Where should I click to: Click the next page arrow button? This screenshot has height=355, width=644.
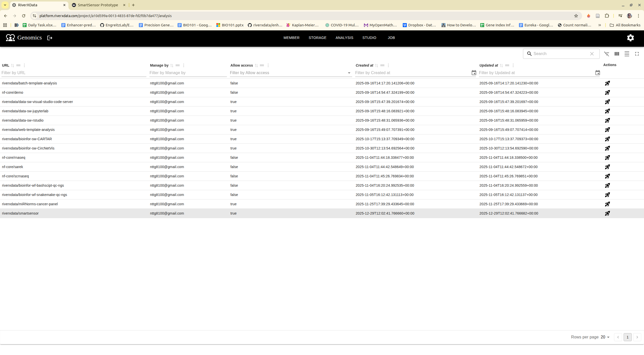click(637, 337)
